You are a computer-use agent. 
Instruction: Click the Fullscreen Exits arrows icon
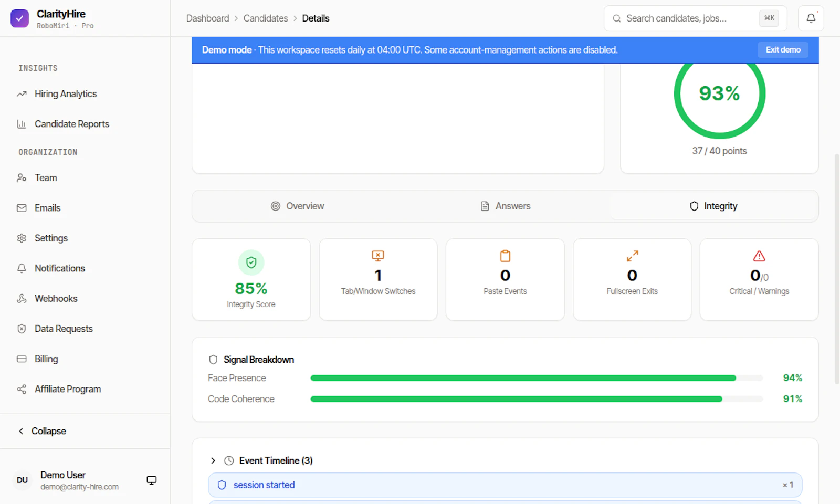point(632,256)
